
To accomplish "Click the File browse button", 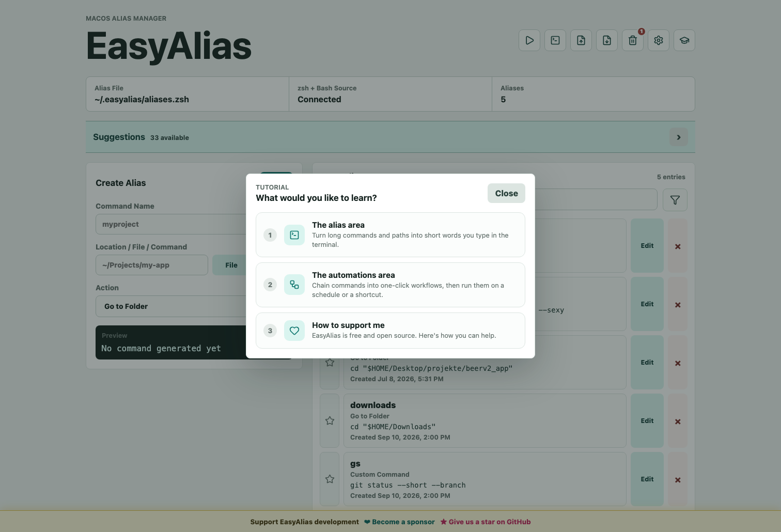I will 231,265.
